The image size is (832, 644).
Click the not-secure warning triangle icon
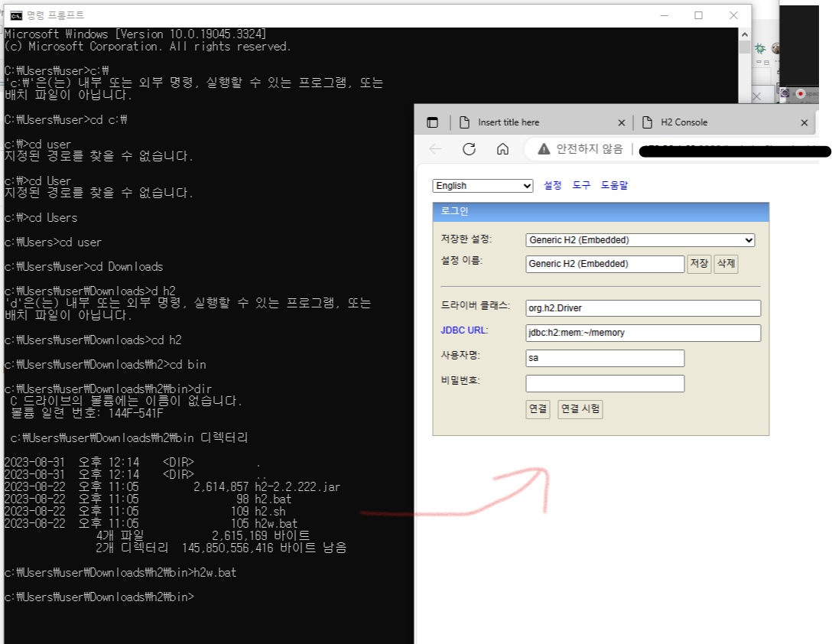(544, 149)
